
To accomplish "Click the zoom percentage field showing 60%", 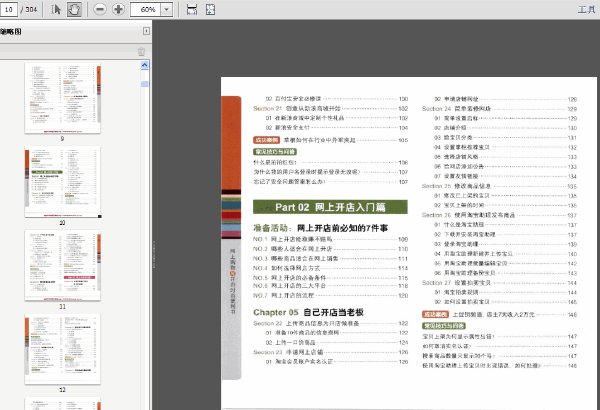I will (145, 9).
